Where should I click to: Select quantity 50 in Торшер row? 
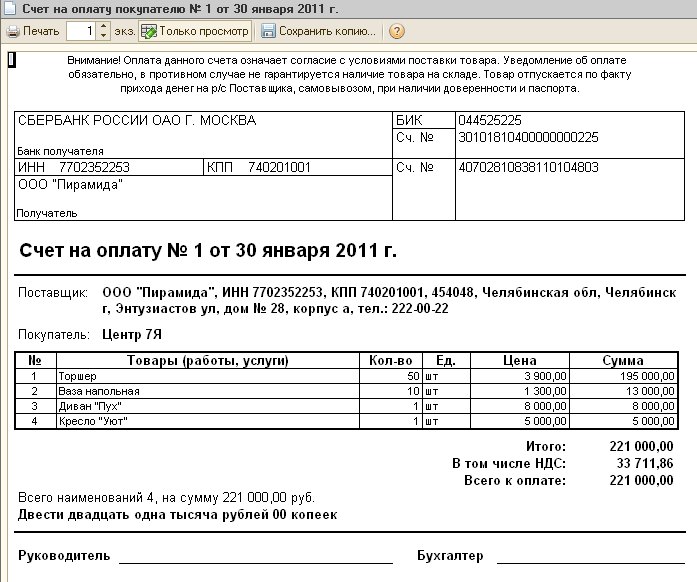click(390, 376)
